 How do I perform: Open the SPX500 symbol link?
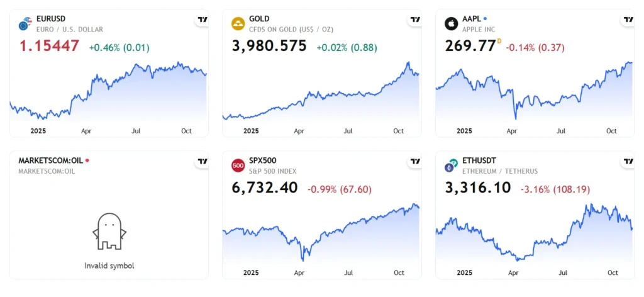263,160
